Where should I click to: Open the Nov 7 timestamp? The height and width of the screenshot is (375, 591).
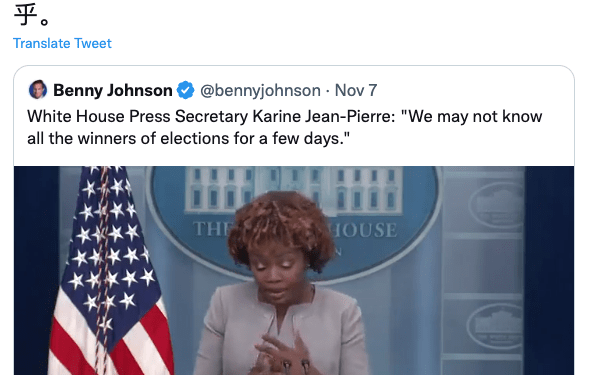[x=356, y=90]
